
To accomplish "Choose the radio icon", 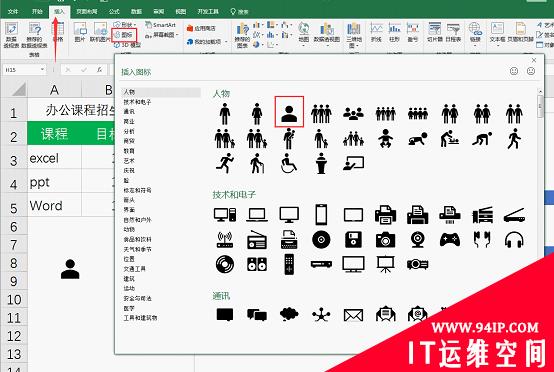I will coord(257,240).
